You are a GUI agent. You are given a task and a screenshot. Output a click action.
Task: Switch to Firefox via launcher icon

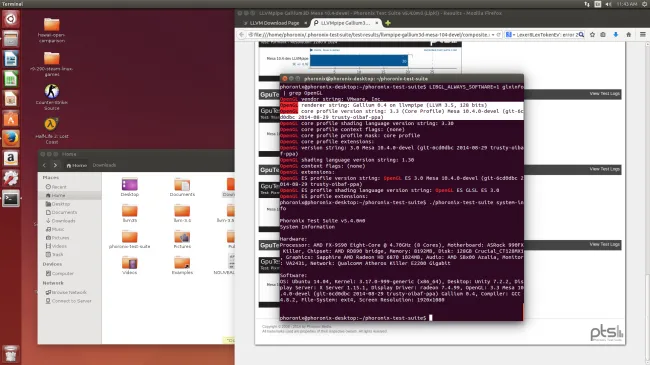(x=11, y=139)
